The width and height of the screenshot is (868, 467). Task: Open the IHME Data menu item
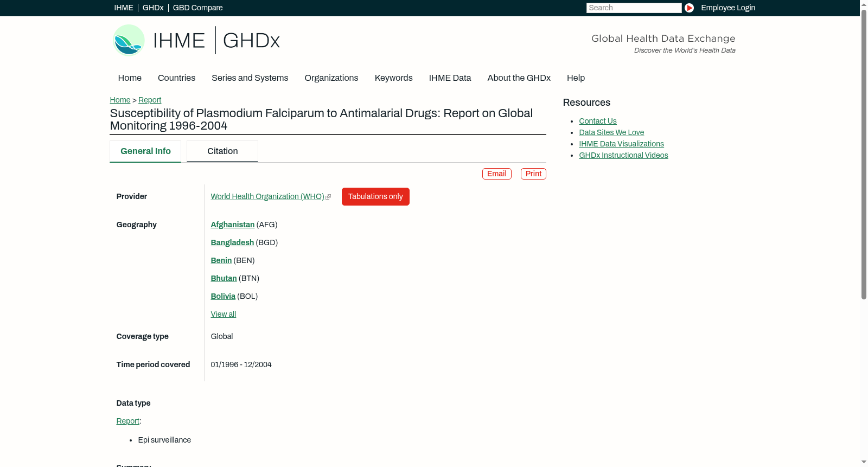(x=450, y=78)
